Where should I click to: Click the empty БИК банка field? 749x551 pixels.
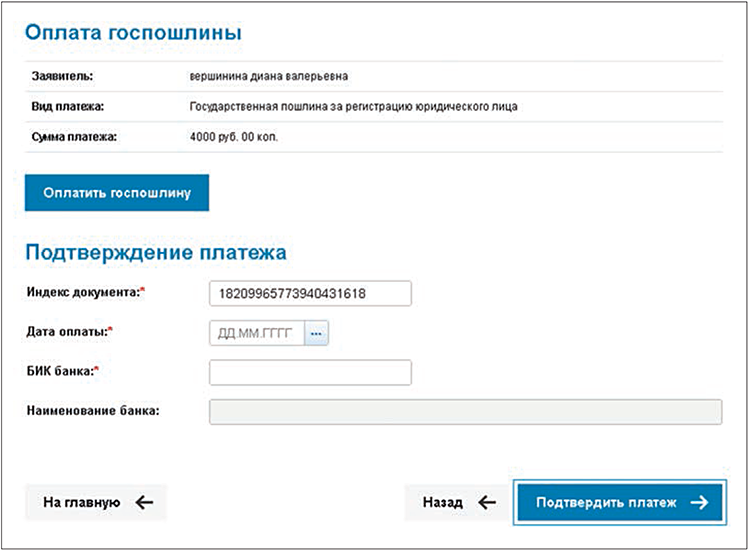310,373
